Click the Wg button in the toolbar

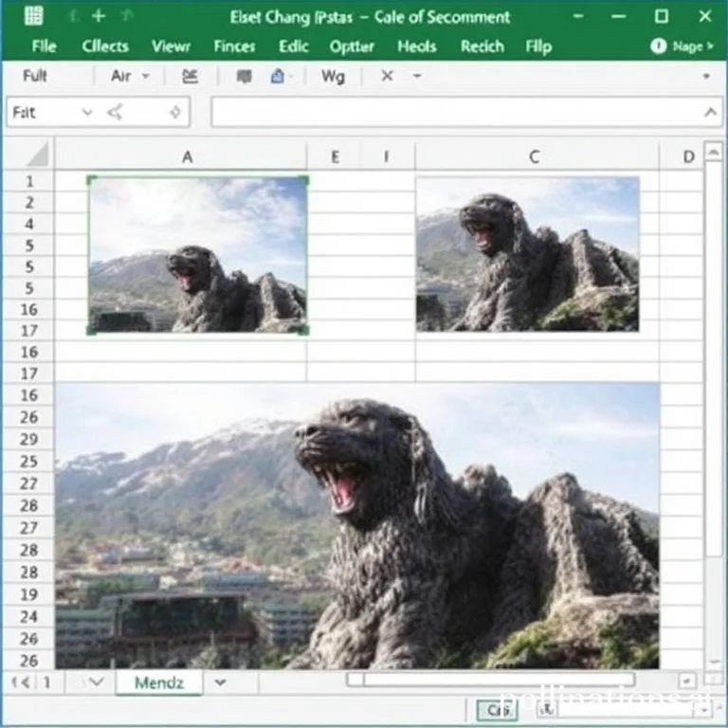333,76
